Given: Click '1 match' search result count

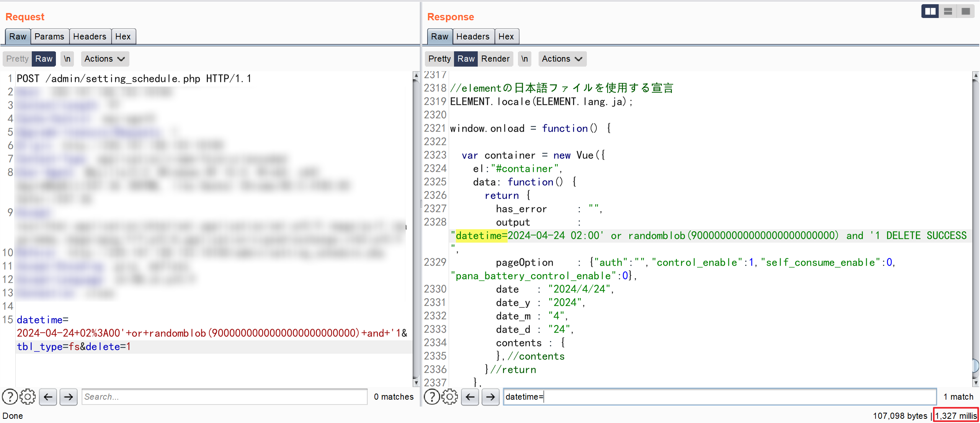Looking at the screenshot, I should click(x=958, y=397).
